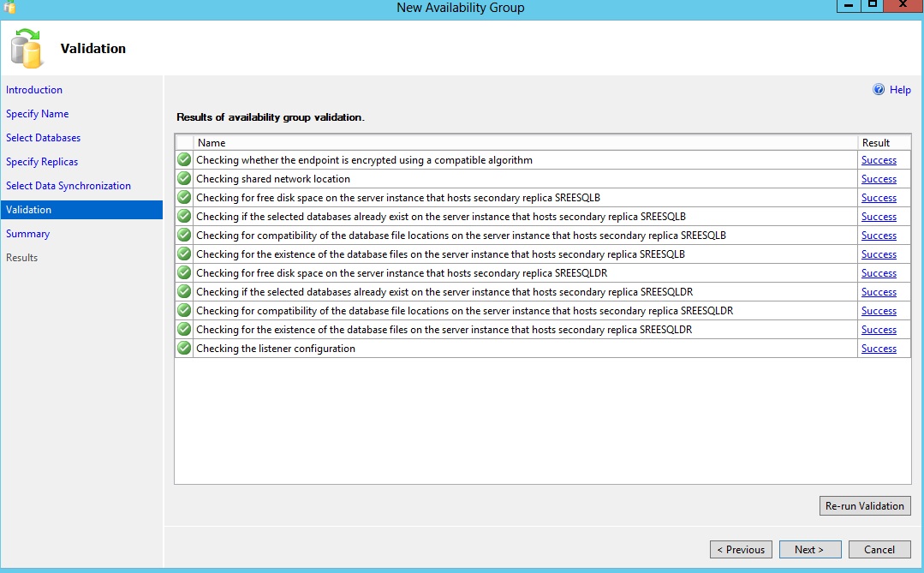
Task: Open Success link for listener configuration
Action: 879,349
